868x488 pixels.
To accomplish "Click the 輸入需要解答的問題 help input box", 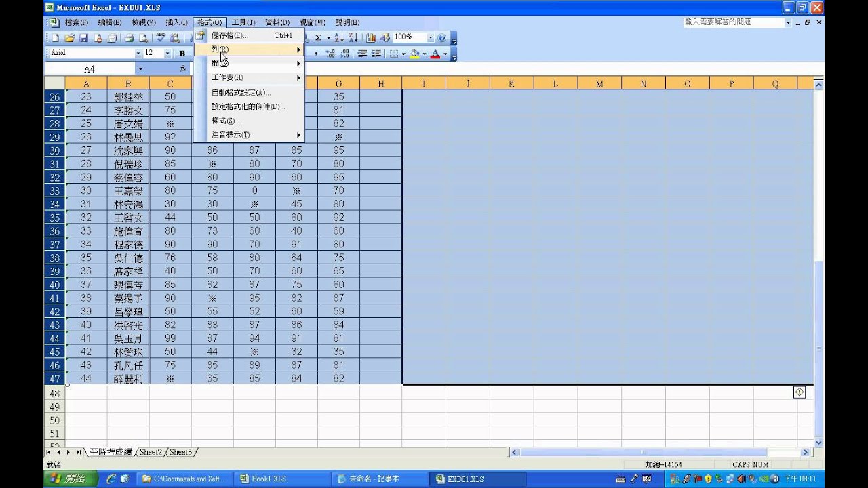I will (734, 22).
